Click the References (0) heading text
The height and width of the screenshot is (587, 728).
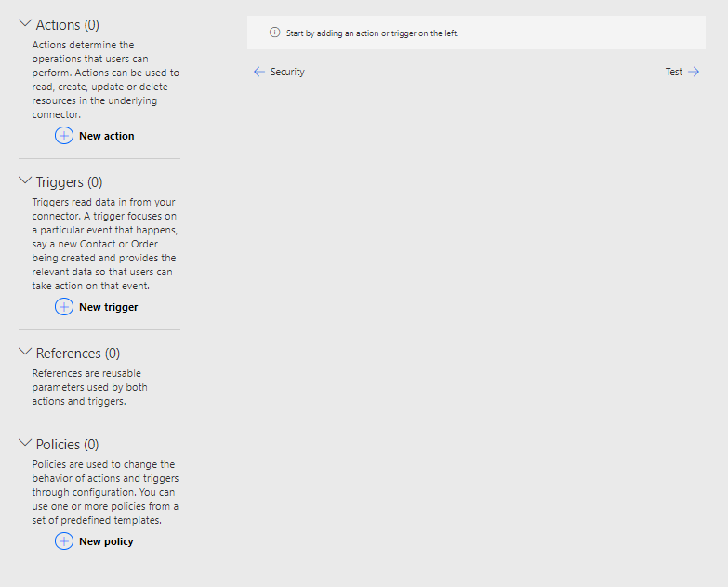pyautogui.click(x=77, y=354)
